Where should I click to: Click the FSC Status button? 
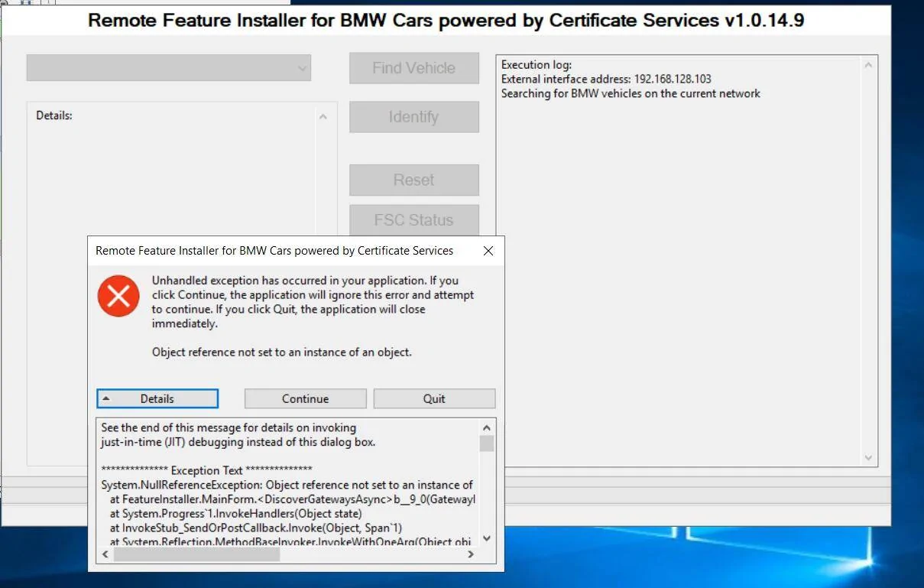click(414, 219)
